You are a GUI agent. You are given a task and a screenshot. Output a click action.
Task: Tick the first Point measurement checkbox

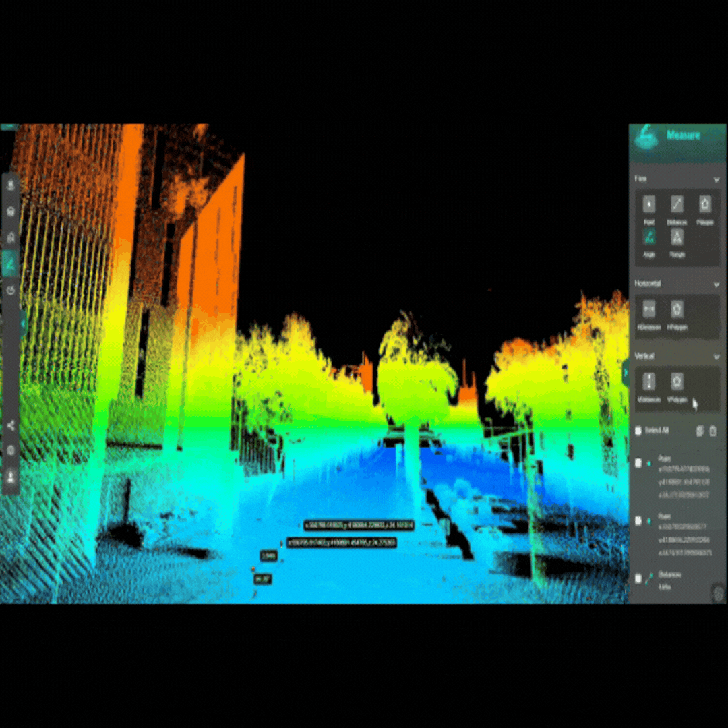point(638,463)
